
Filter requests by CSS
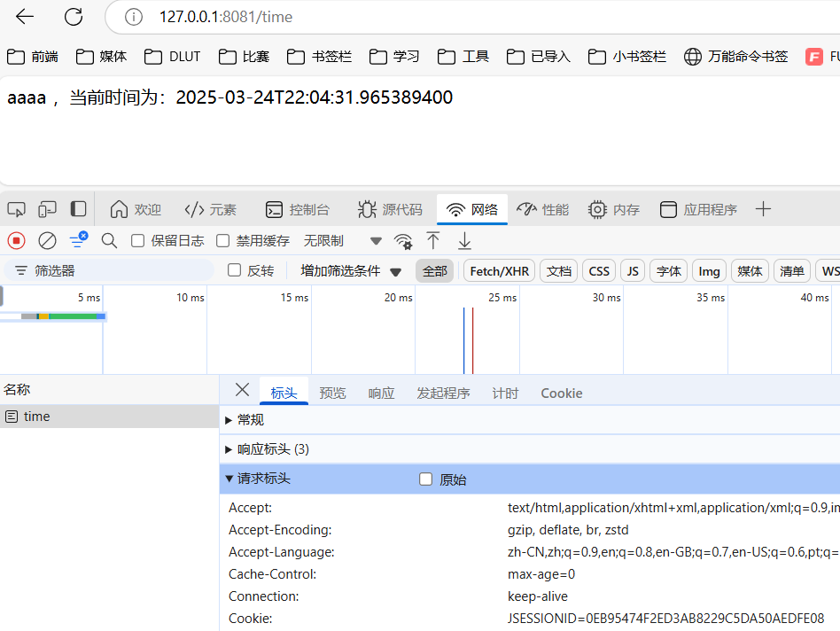(x=599, y=271)
